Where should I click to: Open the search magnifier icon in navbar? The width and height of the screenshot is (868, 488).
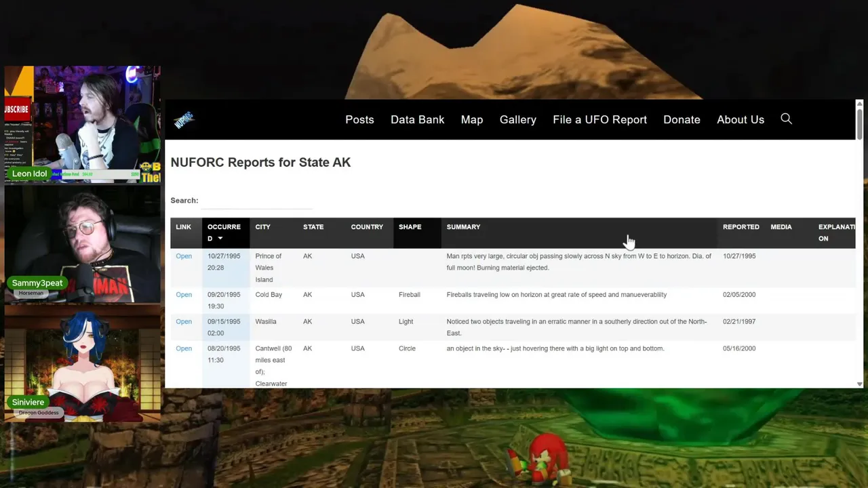click(786, 119)
